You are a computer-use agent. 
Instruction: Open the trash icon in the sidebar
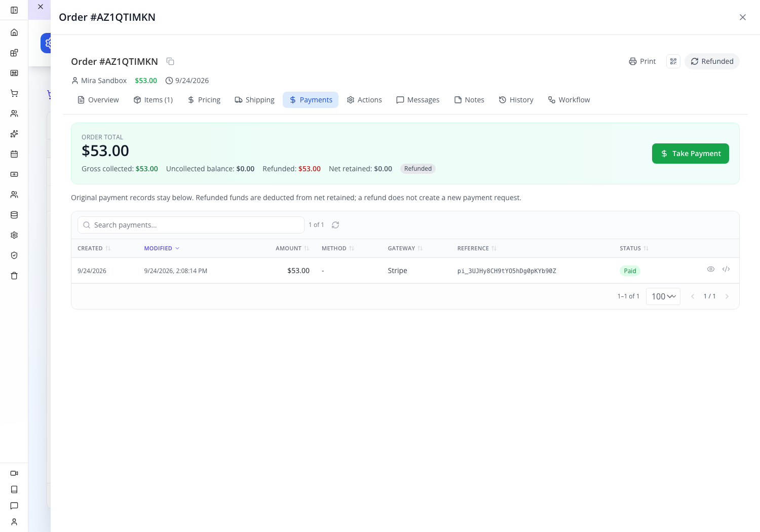coord(14,276)
